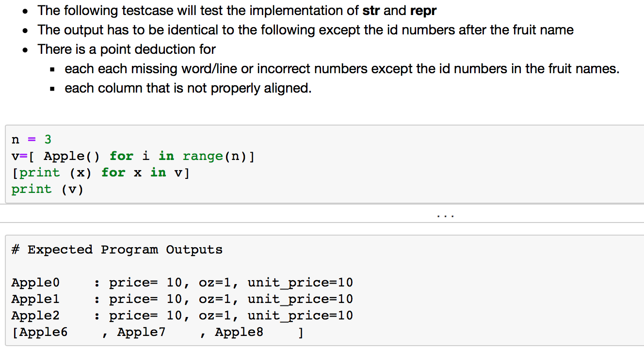Click the code line 'v=[ Apple() for i in range(n)]'
This screenshot has width=644, height=350.
coord(133,156)
